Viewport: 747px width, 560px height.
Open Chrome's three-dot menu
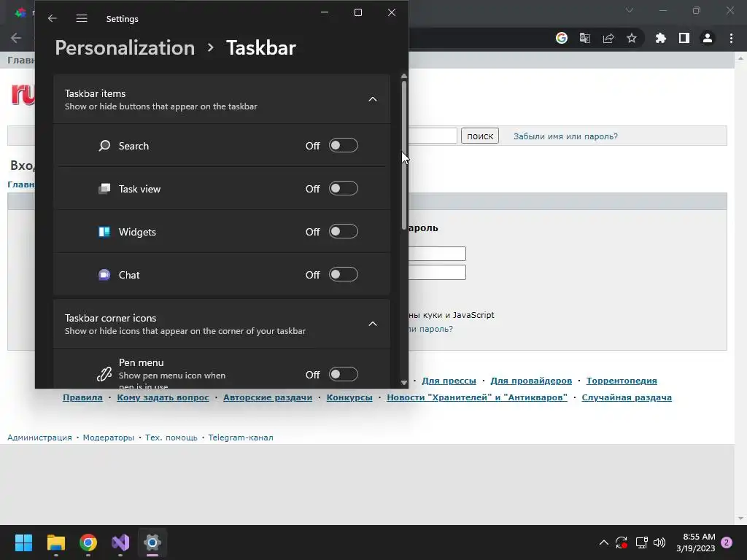click(731, 38)
